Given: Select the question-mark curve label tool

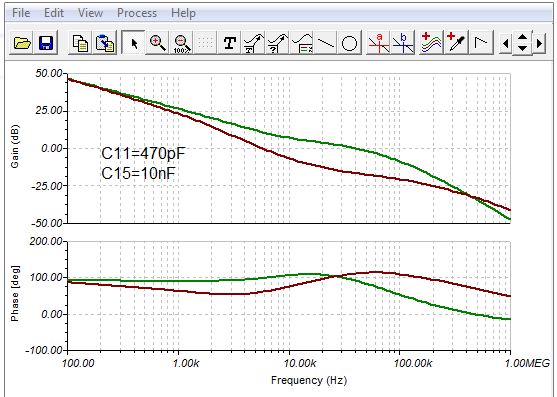Looking at the screenshot, I should [x=277, y=43].
